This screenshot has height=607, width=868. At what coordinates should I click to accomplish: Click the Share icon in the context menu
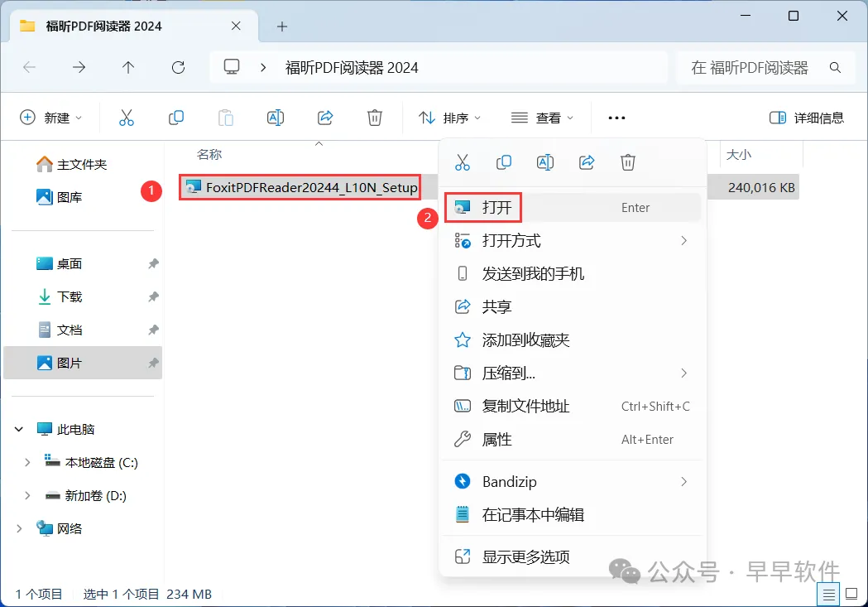[x=587, y=162]
